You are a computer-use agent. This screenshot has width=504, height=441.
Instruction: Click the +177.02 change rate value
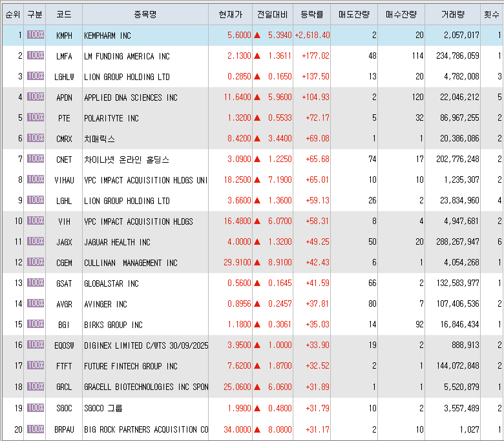(315, 56)
